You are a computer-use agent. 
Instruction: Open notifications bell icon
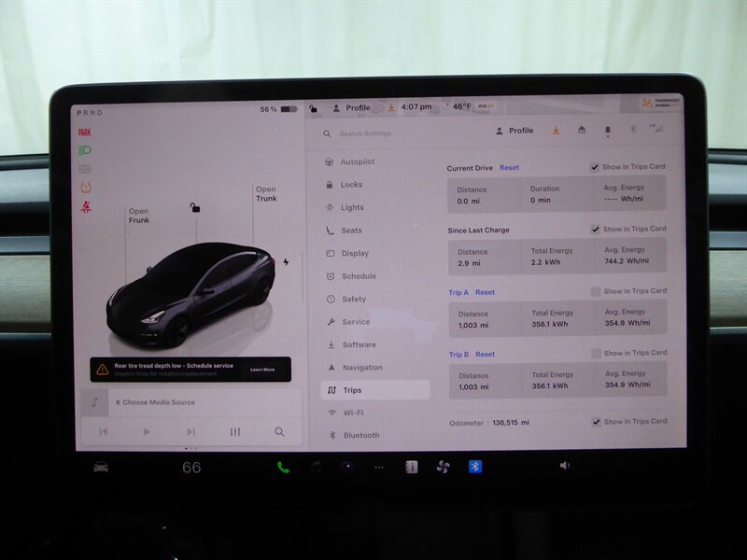click(608, 131)
